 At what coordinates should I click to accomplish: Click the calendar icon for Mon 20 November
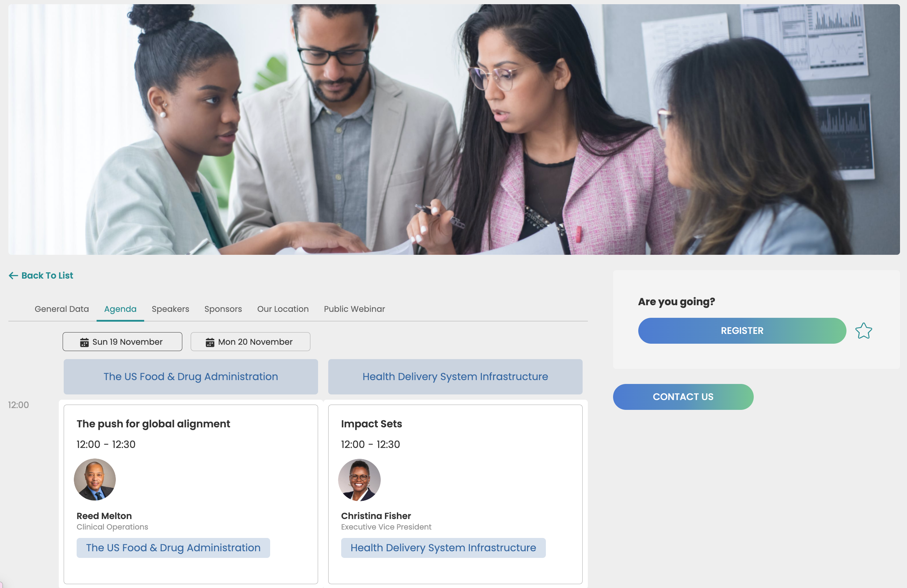(210, 342)
